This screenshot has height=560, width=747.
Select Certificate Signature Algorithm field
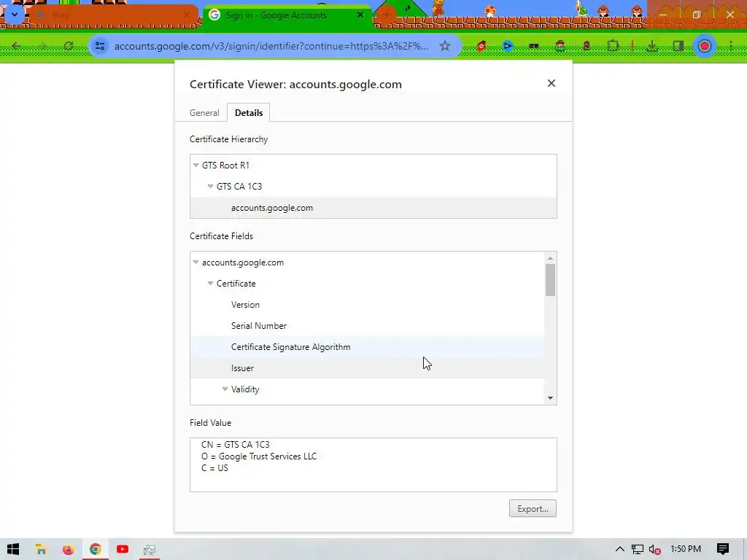pos(367,346)
